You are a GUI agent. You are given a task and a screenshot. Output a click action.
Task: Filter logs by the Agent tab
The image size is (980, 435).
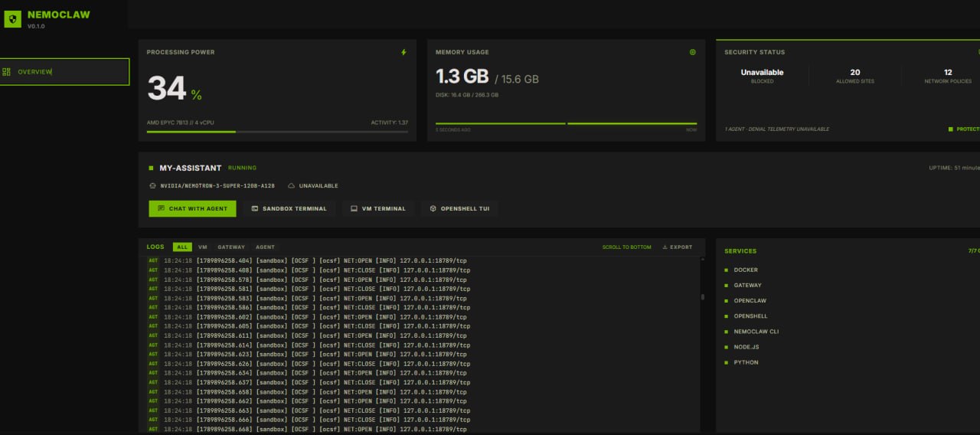pyautogui.click(x=265, y=247)
